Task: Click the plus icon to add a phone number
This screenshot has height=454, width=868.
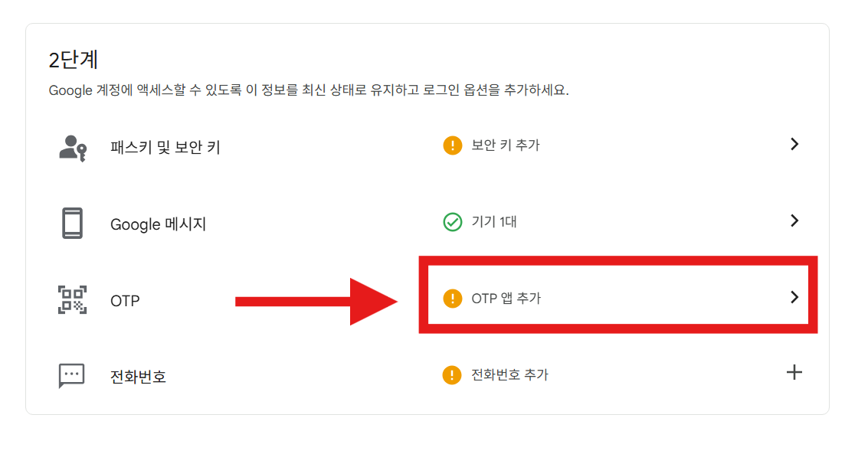Action: tap(794, 374)
